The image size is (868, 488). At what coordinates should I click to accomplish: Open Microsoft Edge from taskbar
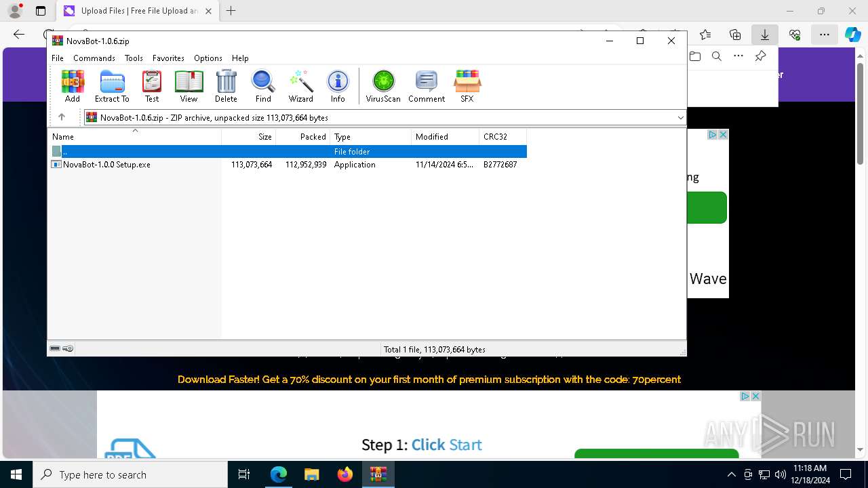point(279,474)
